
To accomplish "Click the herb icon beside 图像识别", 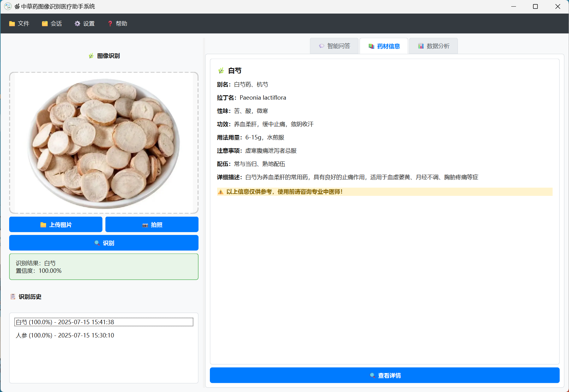I will point(91,56).
